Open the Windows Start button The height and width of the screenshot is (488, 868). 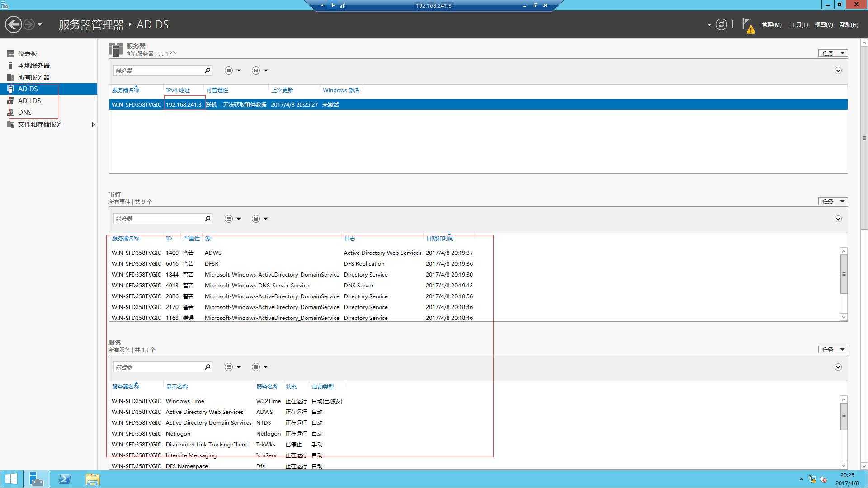[11, 479]
